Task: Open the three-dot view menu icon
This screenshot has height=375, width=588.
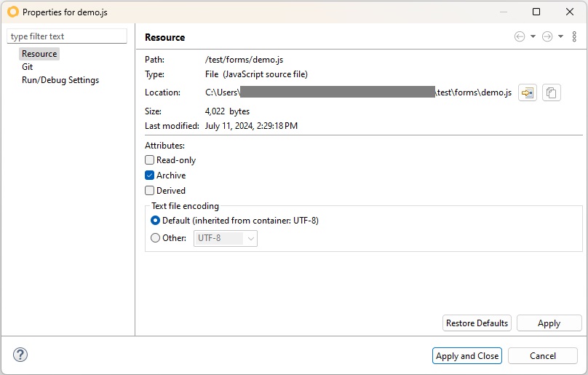Action: pyautogui.click(x=574, y=37)
